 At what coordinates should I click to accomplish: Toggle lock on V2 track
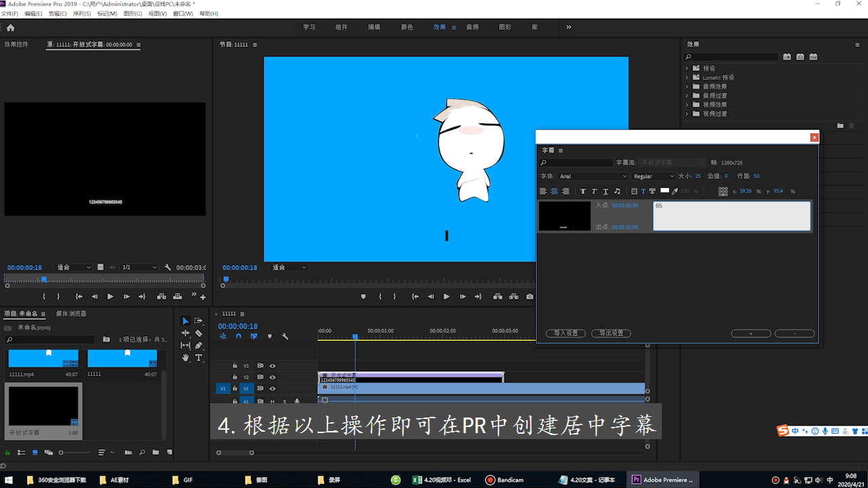tap(235, 377)
